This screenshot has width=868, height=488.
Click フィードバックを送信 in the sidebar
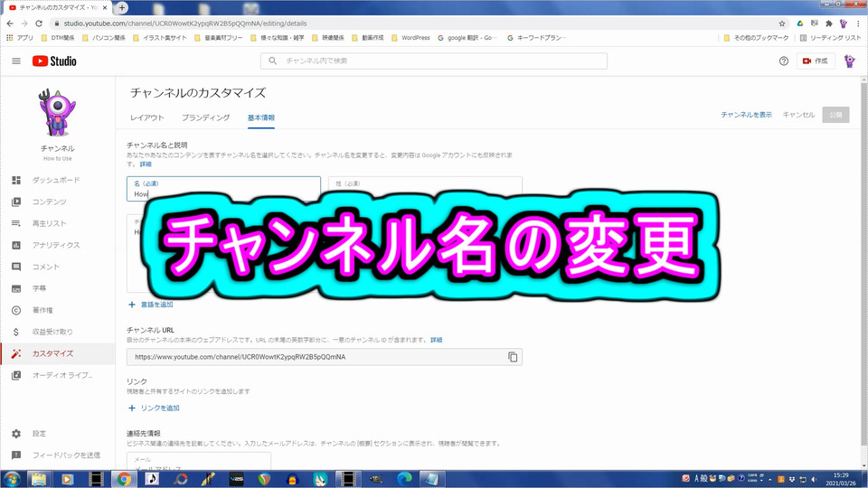tap(58, 455)
